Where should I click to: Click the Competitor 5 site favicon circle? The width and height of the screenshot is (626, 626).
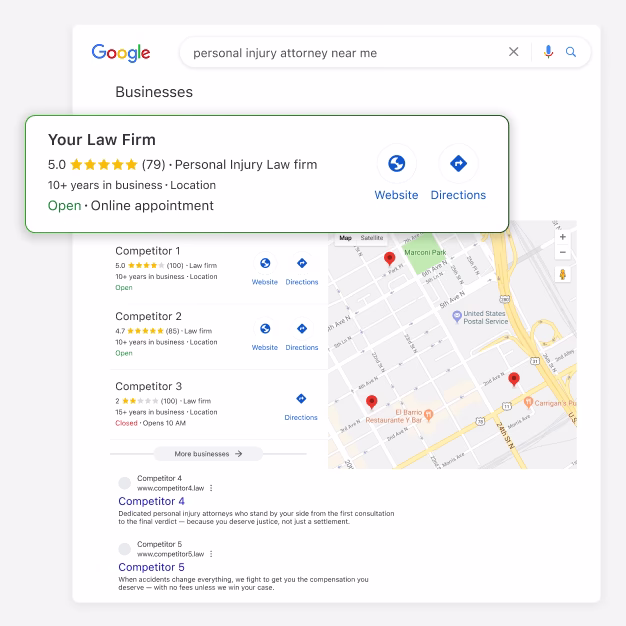click(125, 549)
